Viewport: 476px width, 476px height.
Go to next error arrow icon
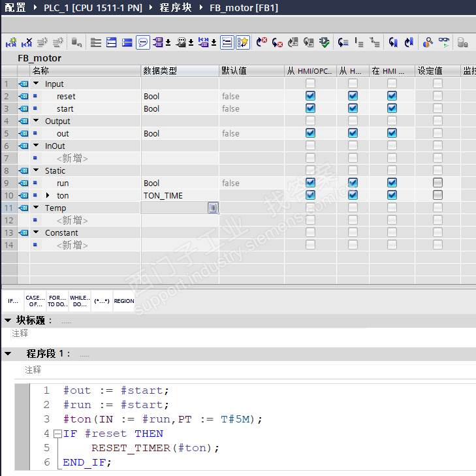click(x=277, y=42)
